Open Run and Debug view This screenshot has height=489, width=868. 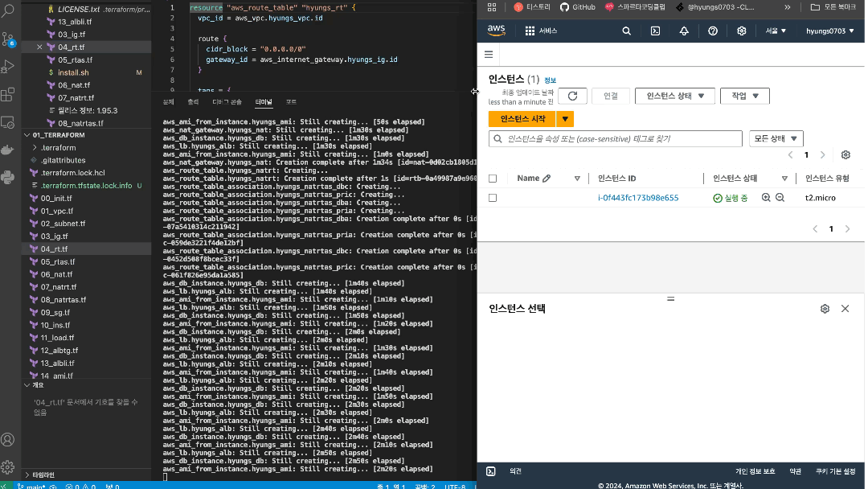[8, 67]
